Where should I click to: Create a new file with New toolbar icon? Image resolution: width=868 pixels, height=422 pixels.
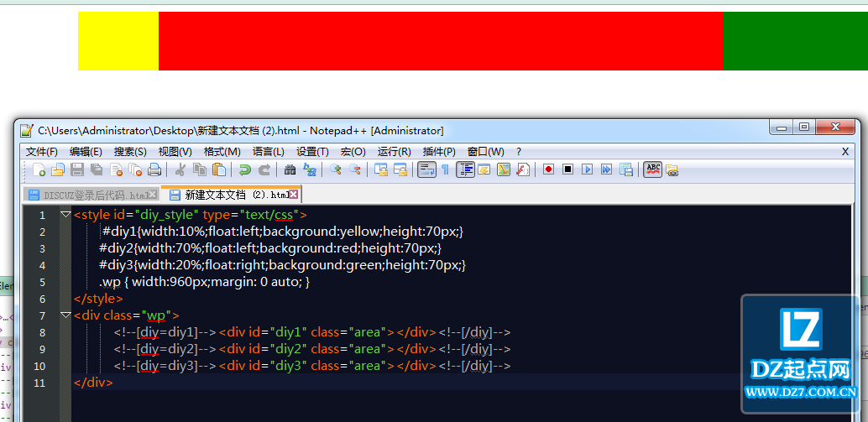pyautogui.click(x=39, y=169)
